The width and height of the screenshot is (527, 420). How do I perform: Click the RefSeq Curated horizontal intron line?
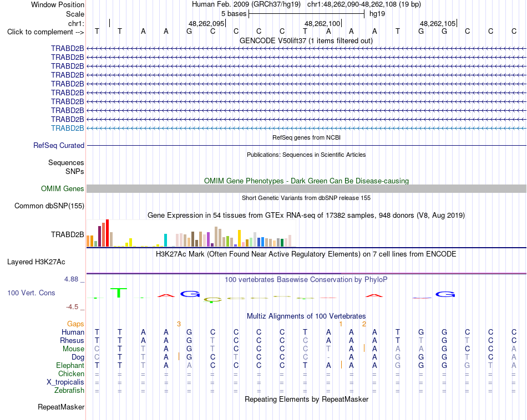307,145
